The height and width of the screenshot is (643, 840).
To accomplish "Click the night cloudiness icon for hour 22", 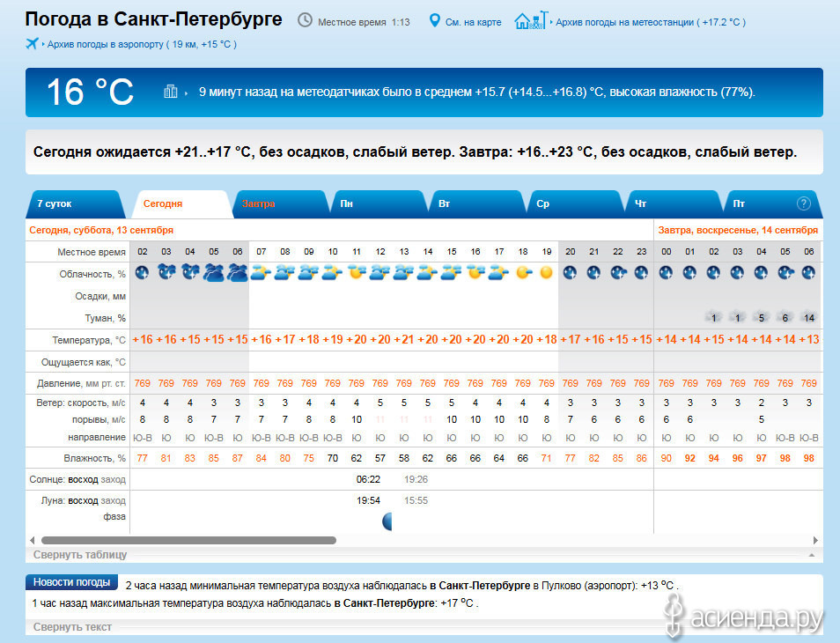I will 618,273.
